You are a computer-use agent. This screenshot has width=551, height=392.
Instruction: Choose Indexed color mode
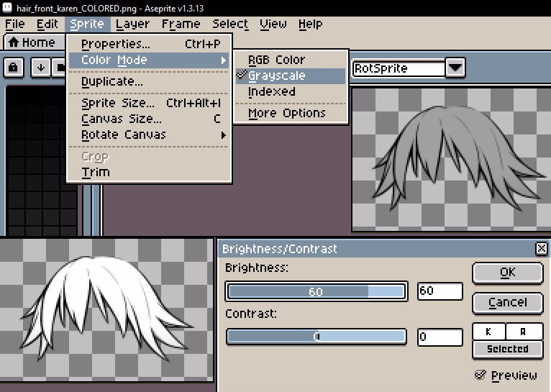[271, 91]
